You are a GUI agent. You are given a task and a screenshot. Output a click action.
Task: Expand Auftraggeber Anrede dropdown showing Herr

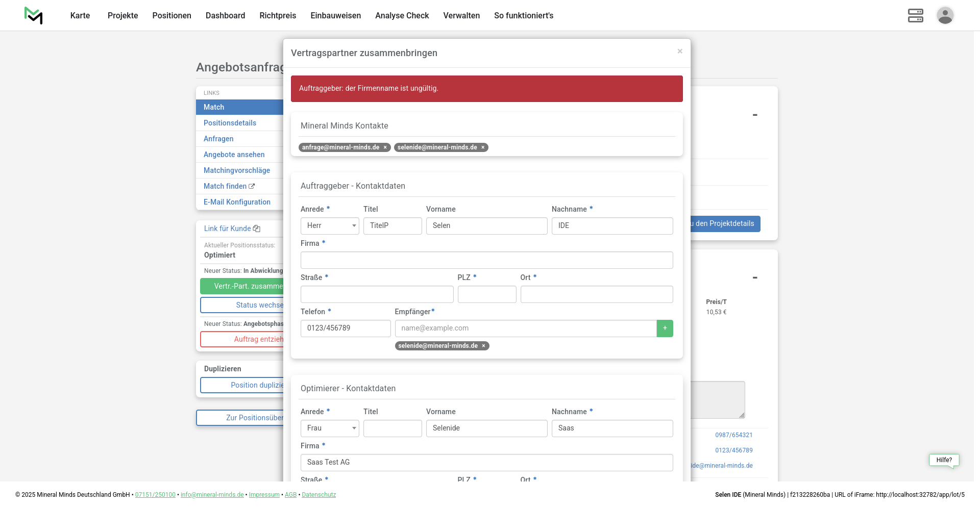point(330,226)
